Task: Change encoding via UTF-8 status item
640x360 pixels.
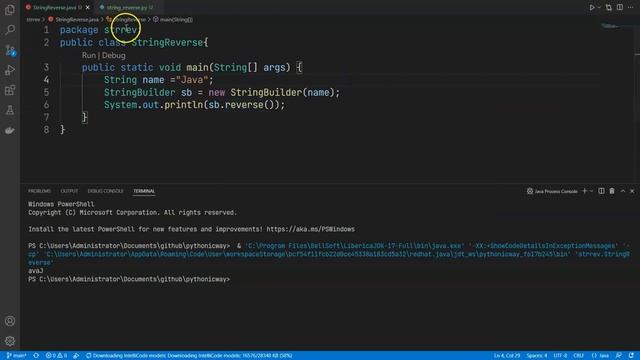Action: coord(560,356)
